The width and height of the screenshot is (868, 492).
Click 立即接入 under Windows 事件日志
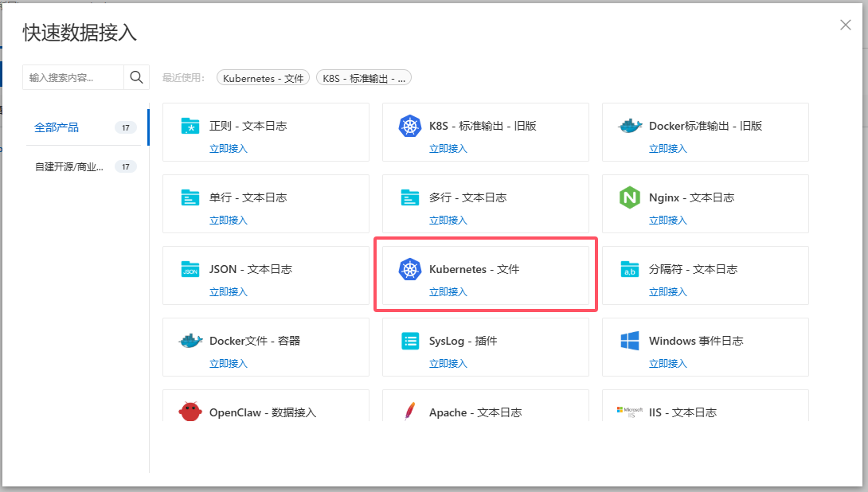pos(667,364)
